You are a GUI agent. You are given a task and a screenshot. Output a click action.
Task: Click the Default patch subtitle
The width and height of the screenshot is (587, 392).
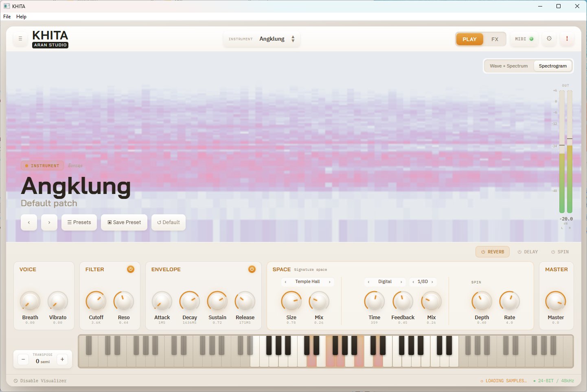point(49,203)
